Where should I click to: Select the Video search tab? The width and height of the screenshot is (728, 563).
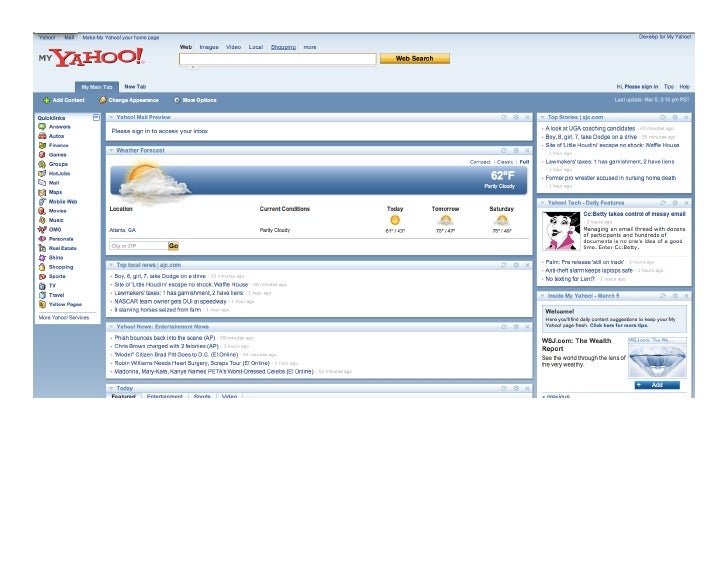pyautogui.click(x=233, y=47)
